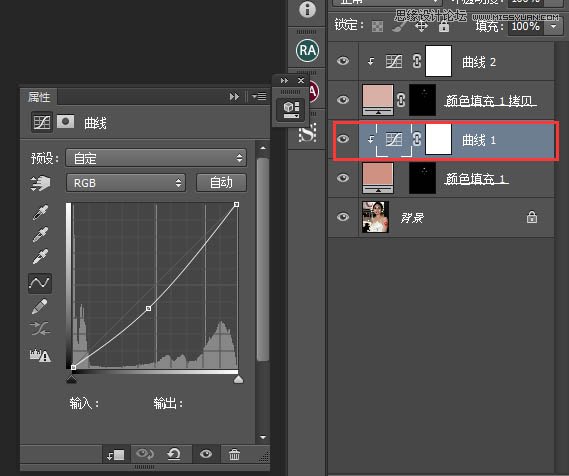The height and width of the screenshot is (476, 569).
Task: Click 曲线 2 layer mask thumbnail
Action: click(438, 61)
